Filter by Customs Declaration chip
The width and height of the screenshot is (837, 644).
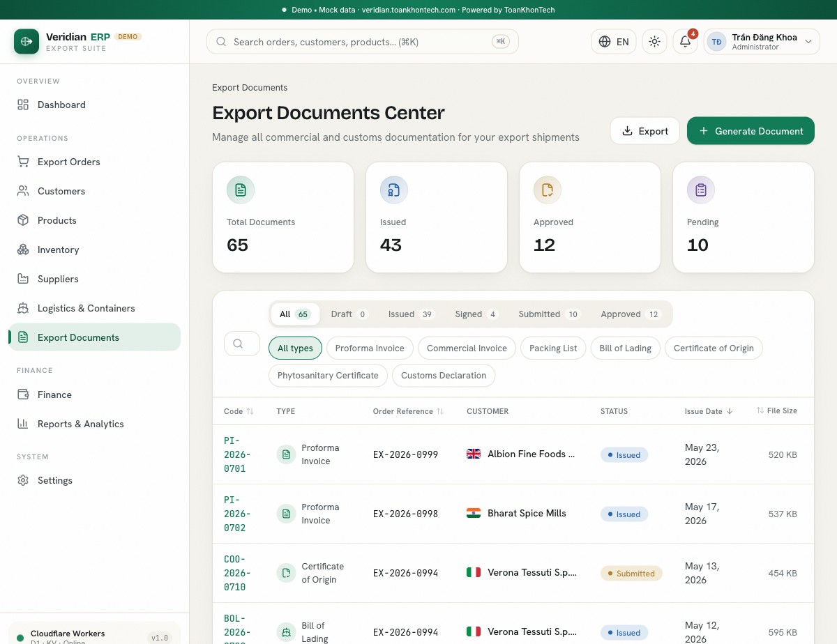444,376
